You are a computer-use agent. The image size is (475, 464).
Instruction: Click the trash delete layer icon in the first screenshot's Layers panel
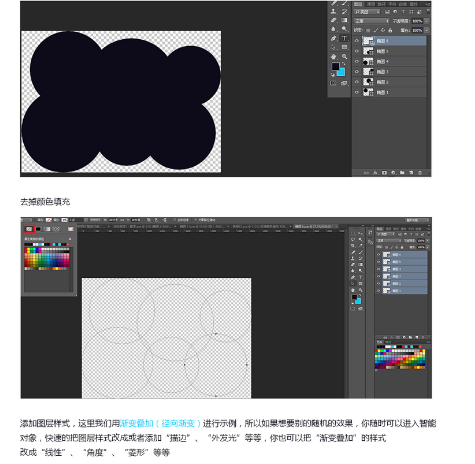(x=420, y=173)
